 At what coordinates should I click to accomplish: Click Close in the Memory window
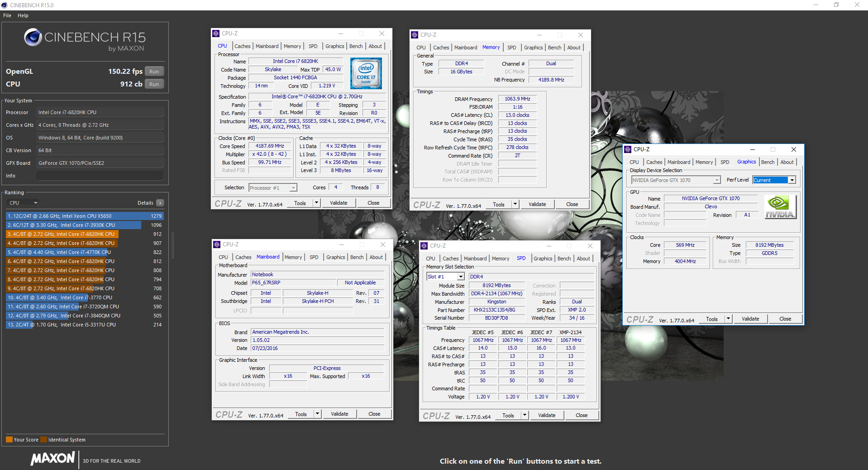572,204
